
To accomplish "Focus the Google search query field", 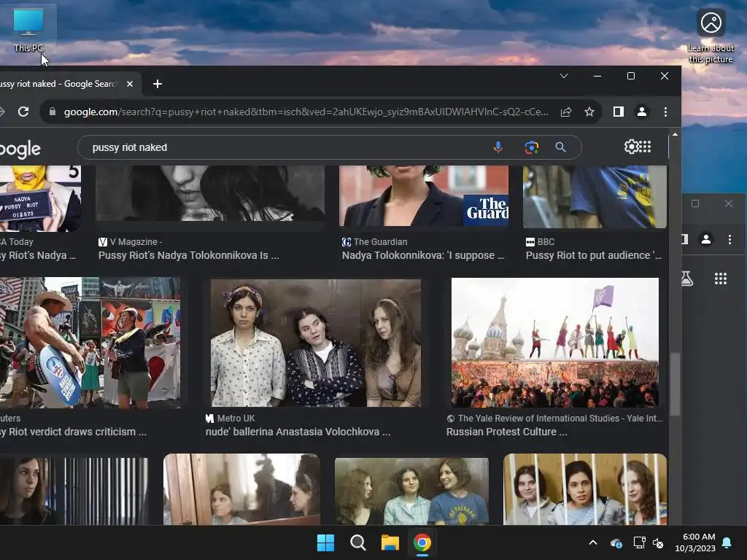I will coord(286,147).
